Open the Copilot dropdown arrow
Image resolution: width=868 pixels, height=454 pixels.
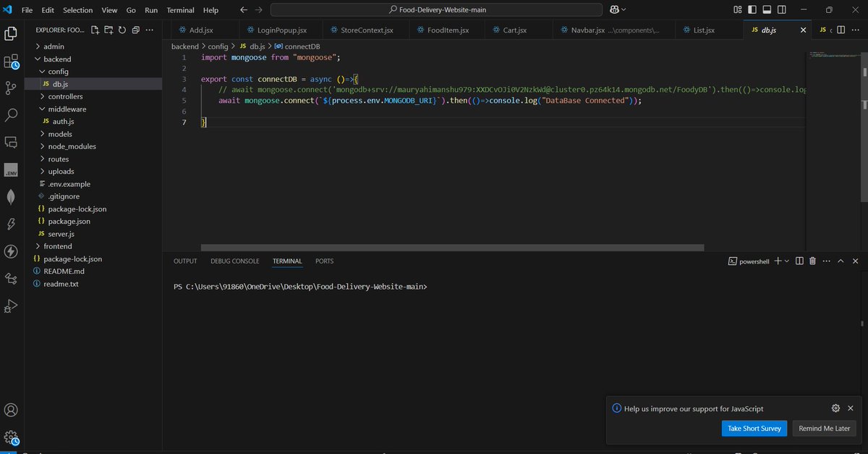[624, 10]
